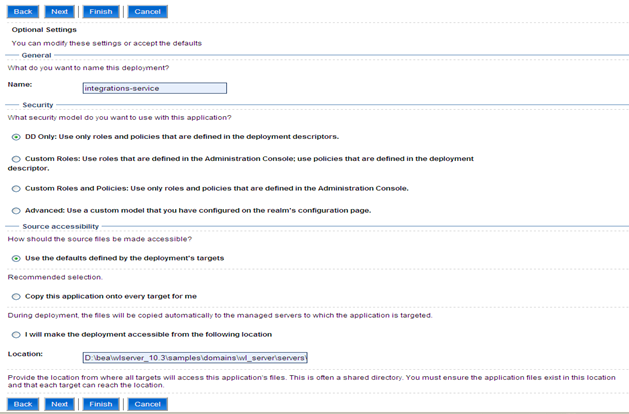
Task: Click the Recommended selection text
Action: click(55, 277)
